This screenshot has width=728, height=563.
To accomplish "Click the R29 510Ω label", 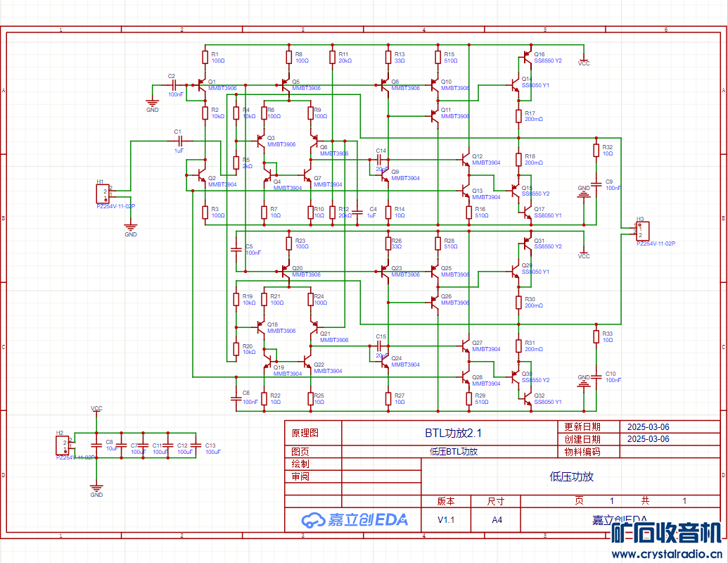I will pos(481,398).
